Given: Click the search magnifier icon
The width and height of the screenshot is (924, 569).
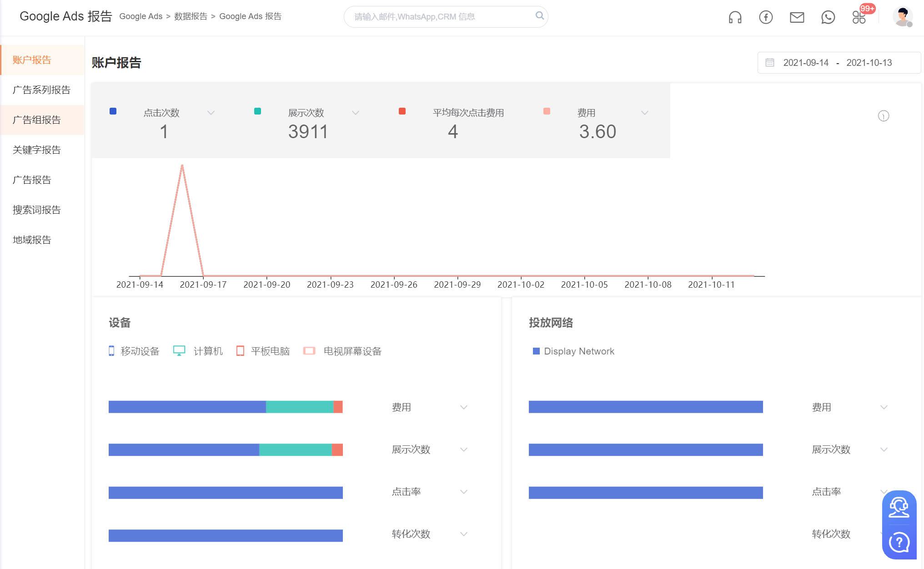Looking at the screenshot, I should (x=539, y=16).
